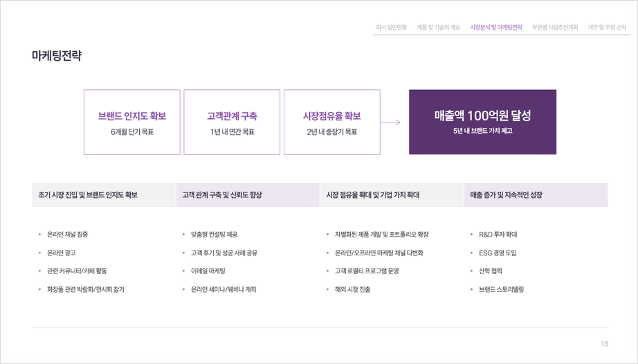The image size is (638, 364).
Task: Go to the 부문별 사업추진계획 tab
Action: 555,27
